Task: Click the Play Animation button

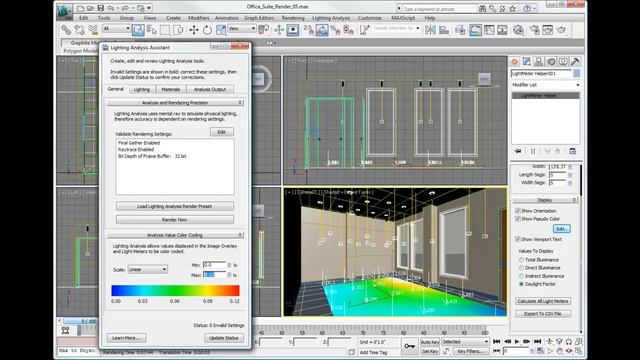Action: point(517,341)
